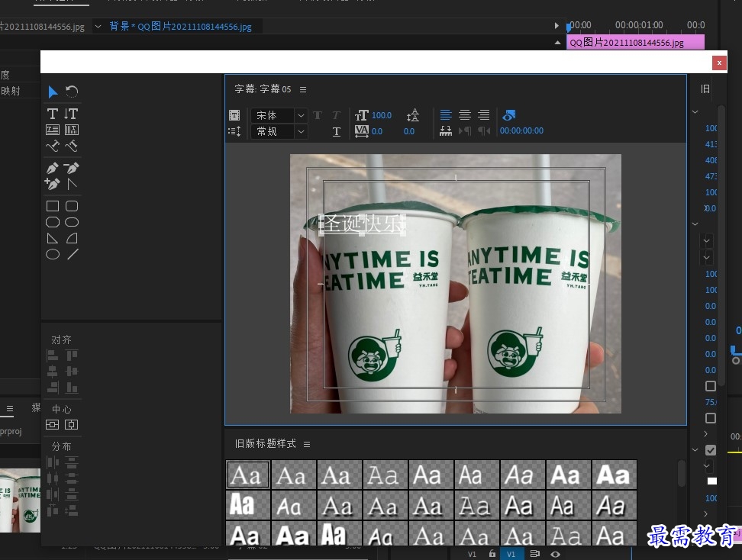
Task: Click the 背景 * QQ图片 source label
Action: (x=180, y=27)
